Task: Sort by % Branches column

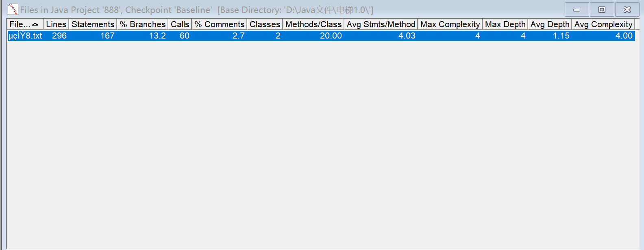Action: pos(142,24)
